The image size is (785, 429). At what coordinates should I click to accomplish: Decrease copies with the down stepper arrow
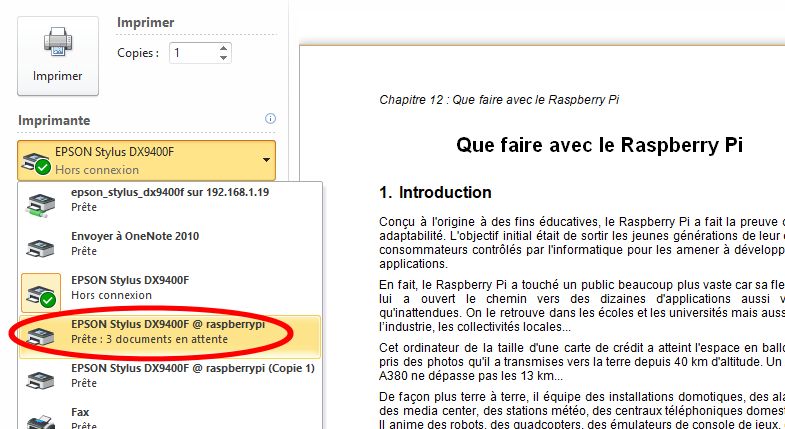(x=223, y=58)
